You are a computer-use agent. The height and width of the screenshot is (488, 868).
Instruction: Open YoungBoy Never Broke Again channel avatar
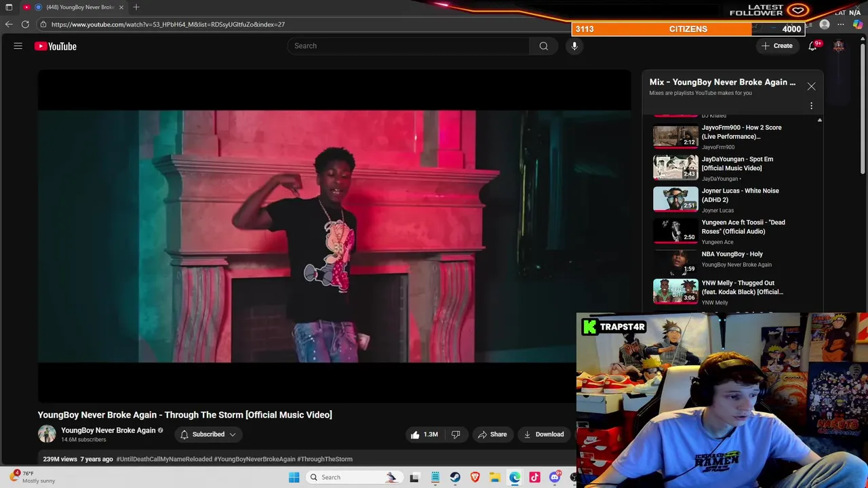[x=47, y=434]
